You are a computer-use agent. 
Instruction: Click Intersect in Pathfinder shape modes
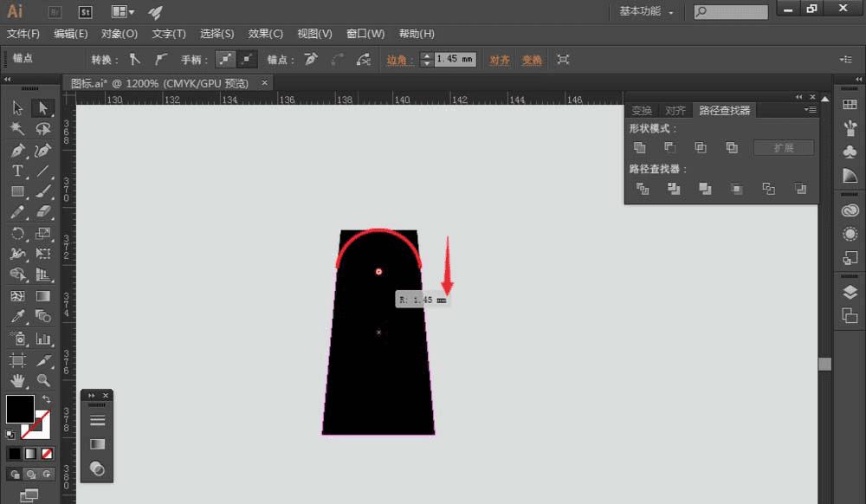coord(701,147)
